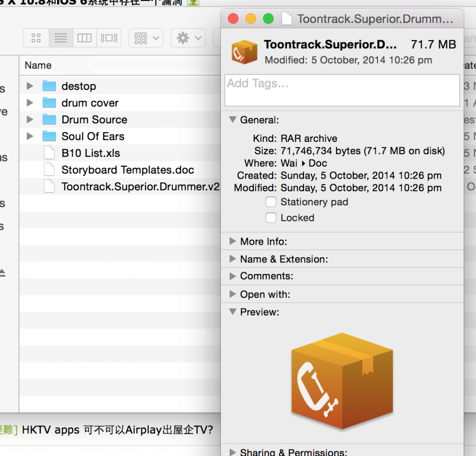Screen dimensions: 476x456
Task: Click the B10 List.xls file icon
Action: pyautogui.click(x=49, y=153)
